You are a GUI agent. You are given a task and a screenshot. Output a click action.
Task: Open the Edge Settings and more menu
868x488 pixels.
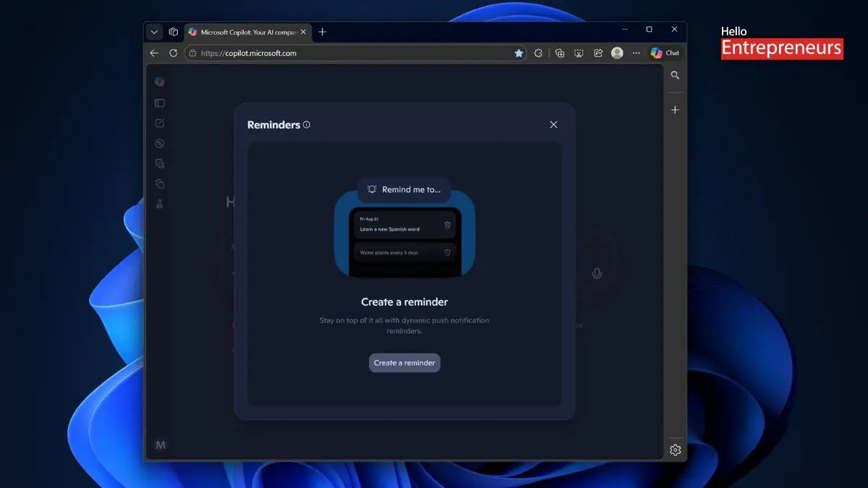point(637,53)
